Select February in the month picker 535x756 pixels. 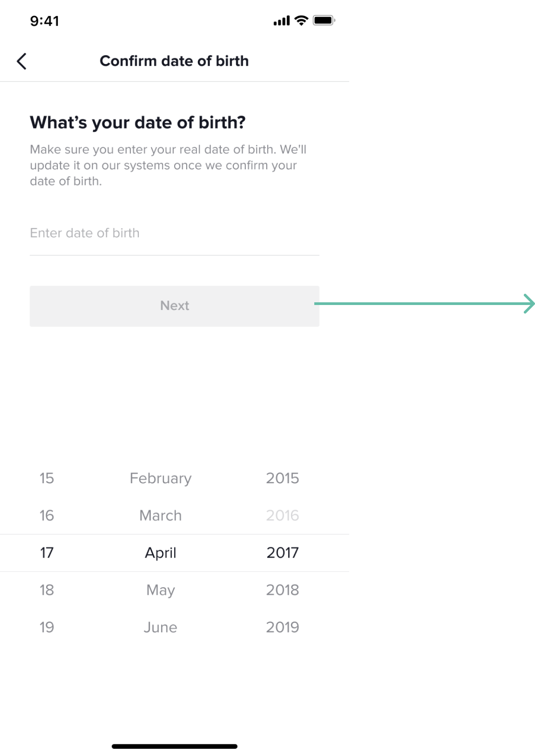(160, 478)
